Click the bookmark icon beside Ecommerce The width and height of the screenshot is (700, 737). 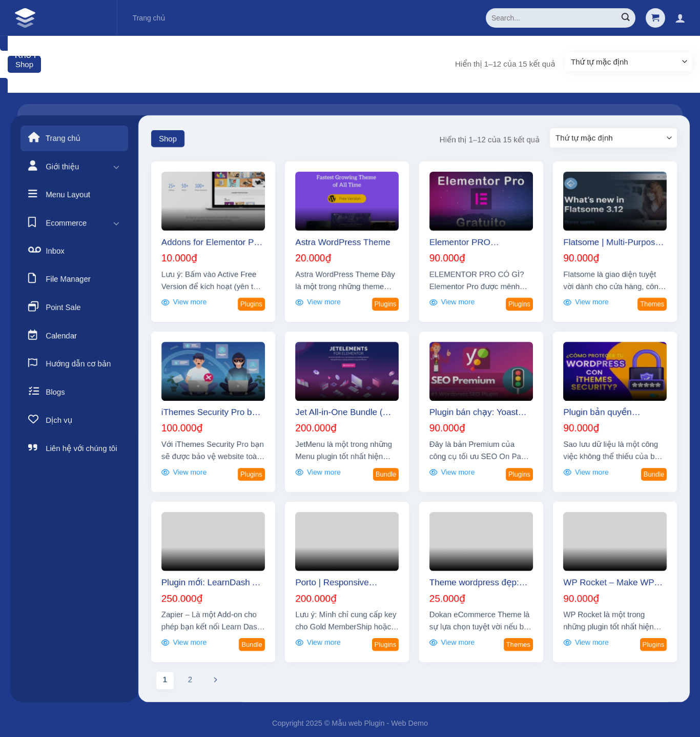tap(32, 222)
